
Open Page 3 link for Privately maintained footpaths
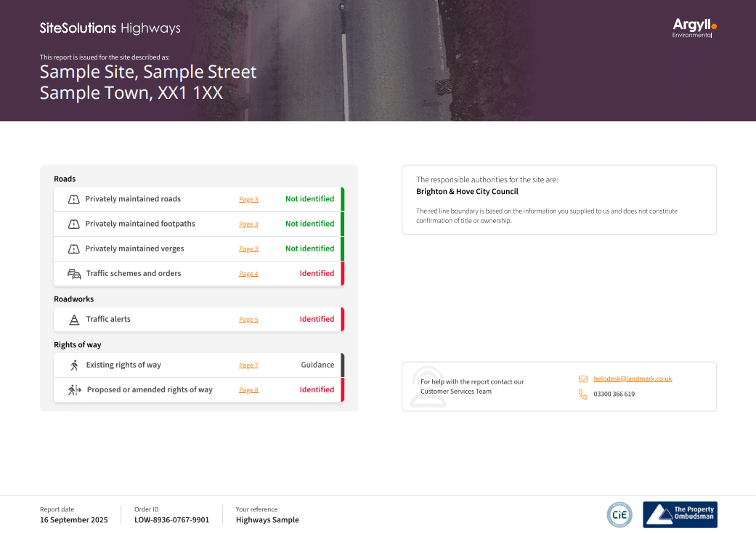[248, 224]
